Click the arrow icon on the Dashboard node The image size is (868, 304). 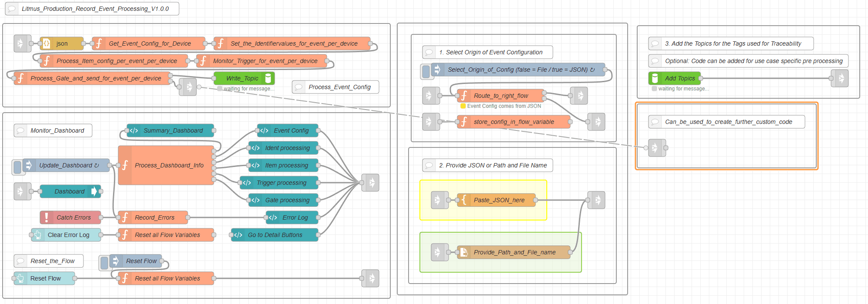[94, 191]
